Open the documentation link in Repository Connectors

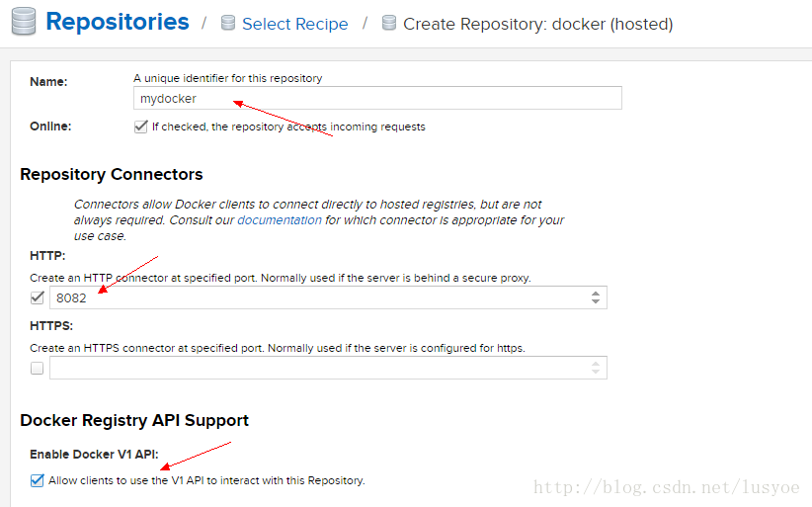(x=280, y=220)
